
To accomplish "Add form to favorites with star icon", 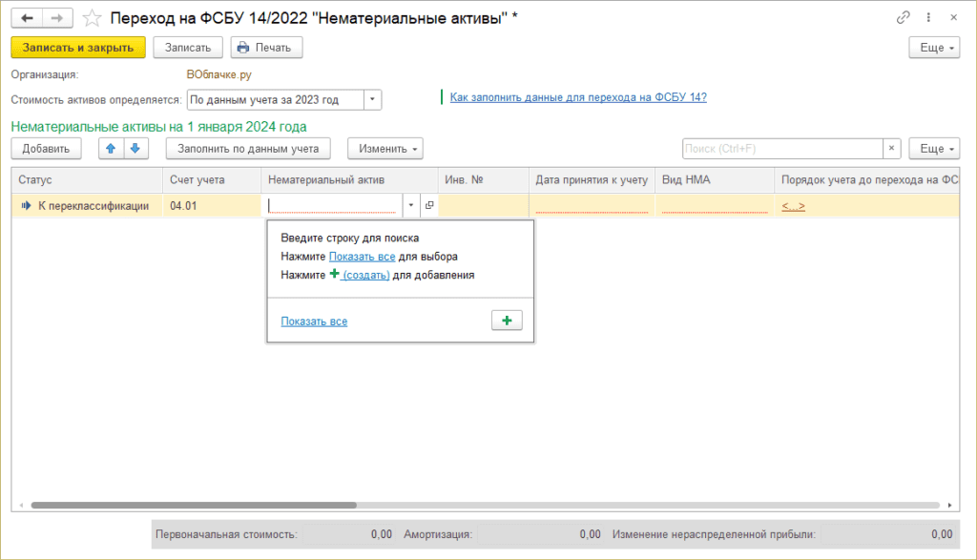I will pos(93,18).
